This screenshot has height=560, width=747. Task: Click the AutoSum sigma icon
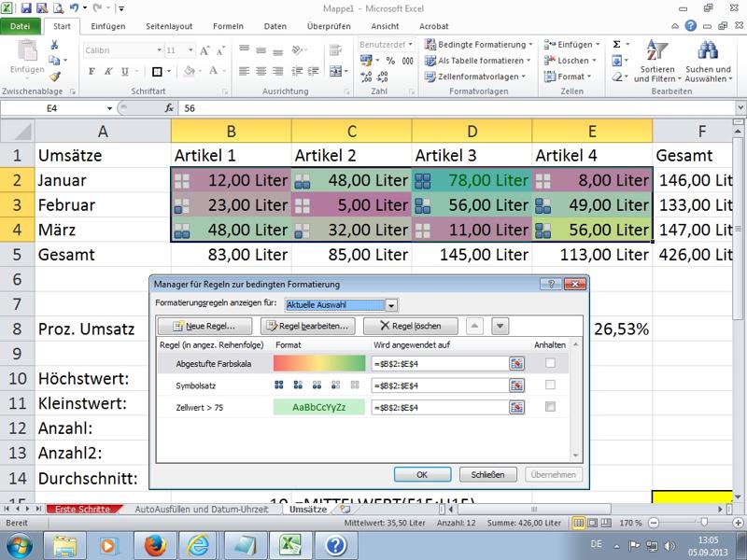tap(616, 44)
